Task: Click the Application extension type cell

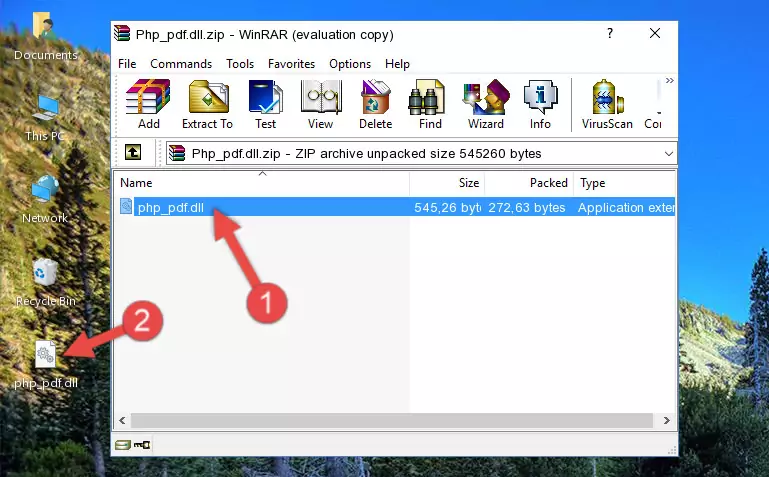Action: pyautogui.click(x=626, y=207)
